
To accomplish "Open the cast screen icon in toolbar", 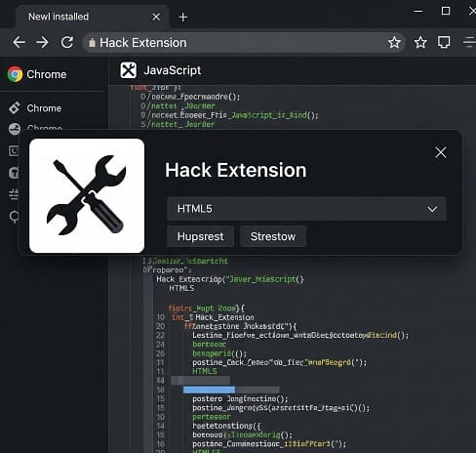I will tap(444, 42).
